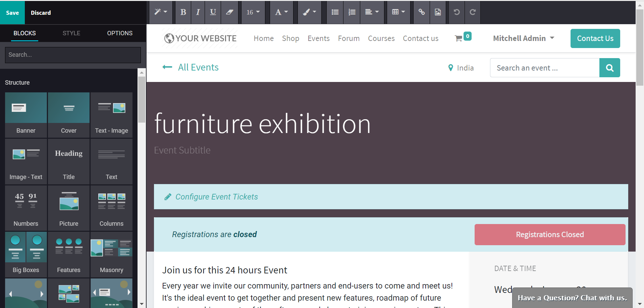Click the Event Subtitle placeholder text
This screenshot has width=644, height=308.
[x=182, y=150]
